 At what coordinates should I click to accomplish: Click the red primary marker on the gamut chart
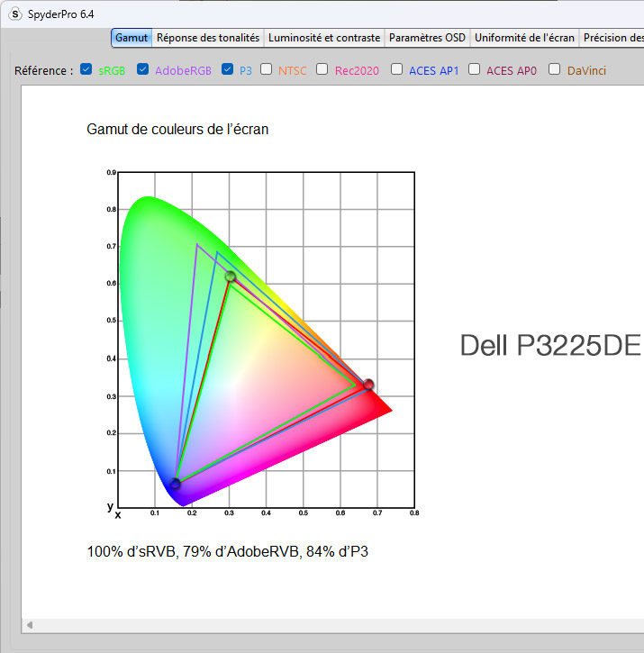[367, 385]
